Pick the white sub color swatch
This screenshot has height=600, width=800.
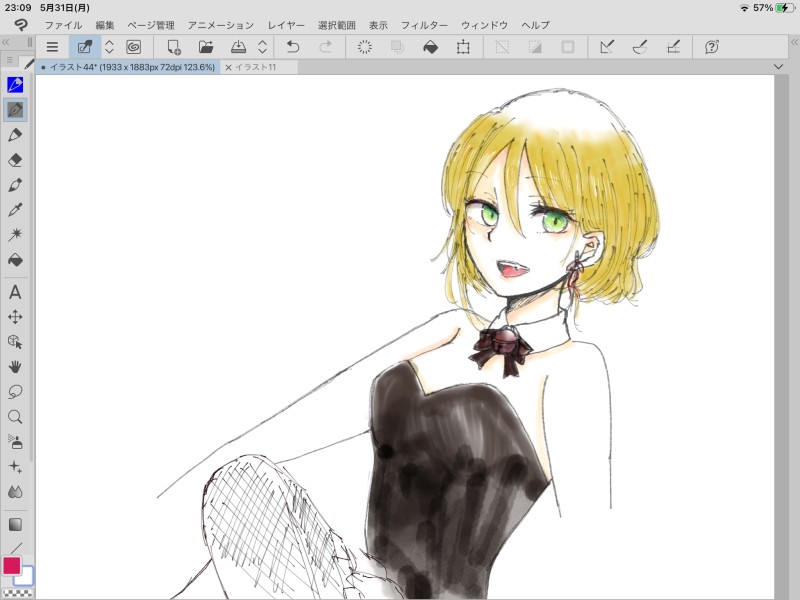coord(26,577)
